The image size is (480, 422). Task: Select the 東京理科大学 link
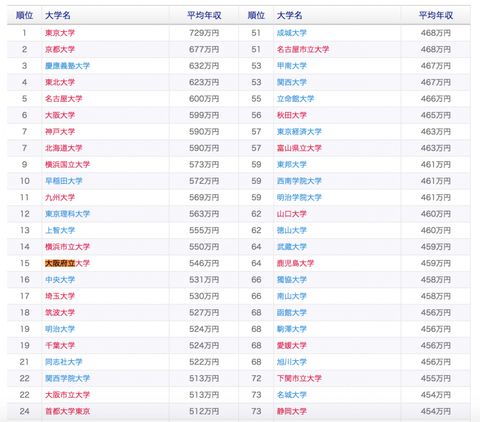(x=68, y=214)
